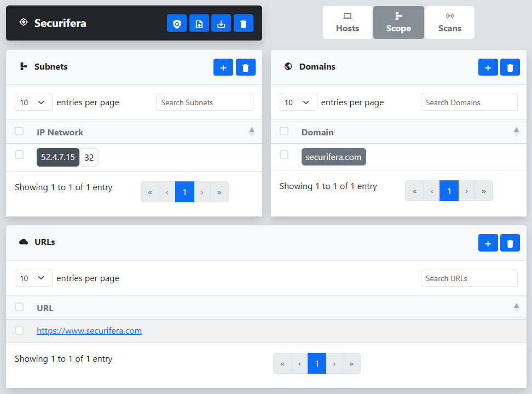Switch to the Hosts tab
The image size is (532, 394).
pyautogui.click(x=348, y=22)
